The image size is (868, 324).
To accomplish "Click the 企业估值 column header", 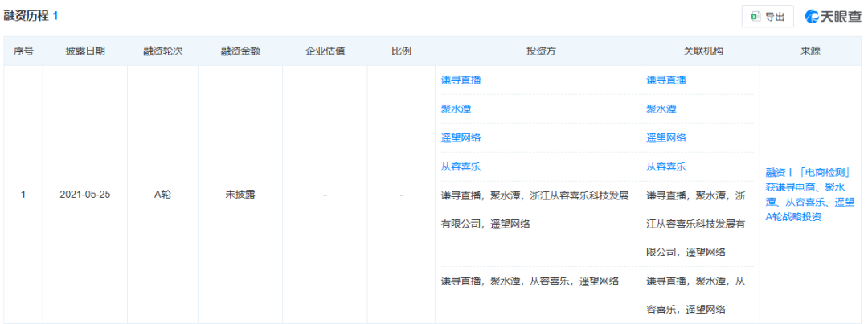I will [325, 51].
